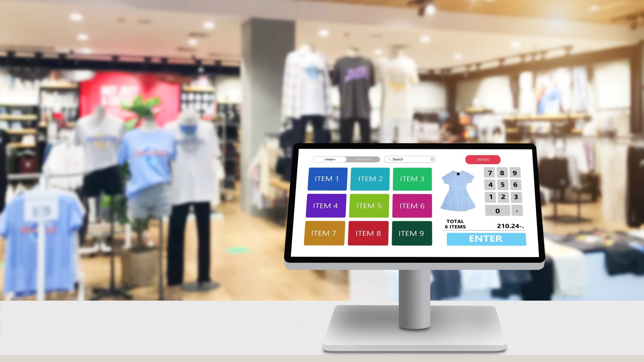Select ITEM 2 product button

369,178
